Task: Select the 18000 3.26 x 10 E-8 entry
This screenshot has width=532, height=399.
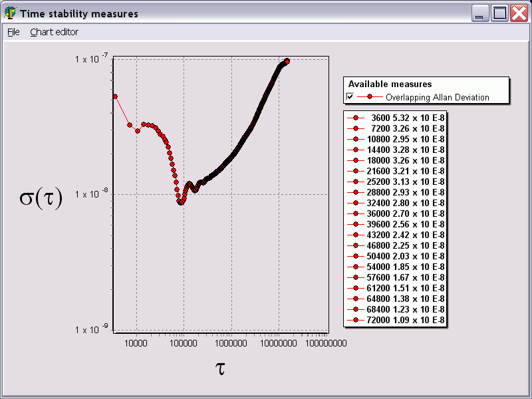Action: coord(396,160)
